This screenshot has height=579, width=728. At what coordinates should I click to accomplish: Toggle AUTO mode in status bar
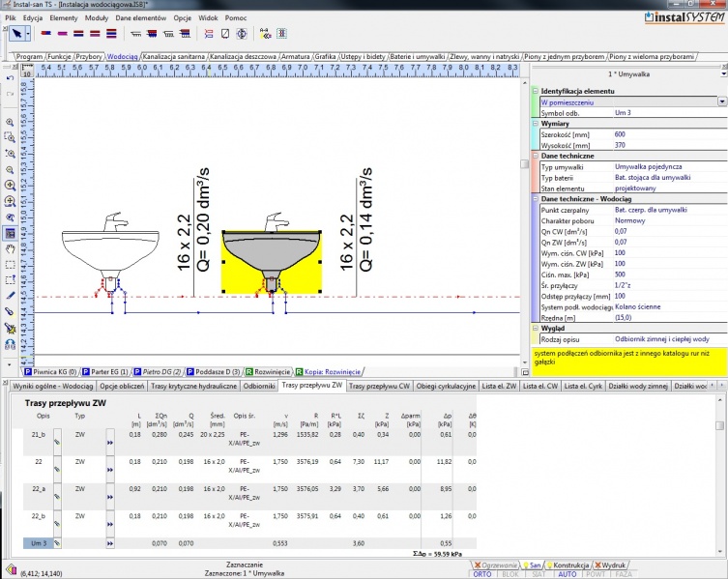tap(568, 574)
